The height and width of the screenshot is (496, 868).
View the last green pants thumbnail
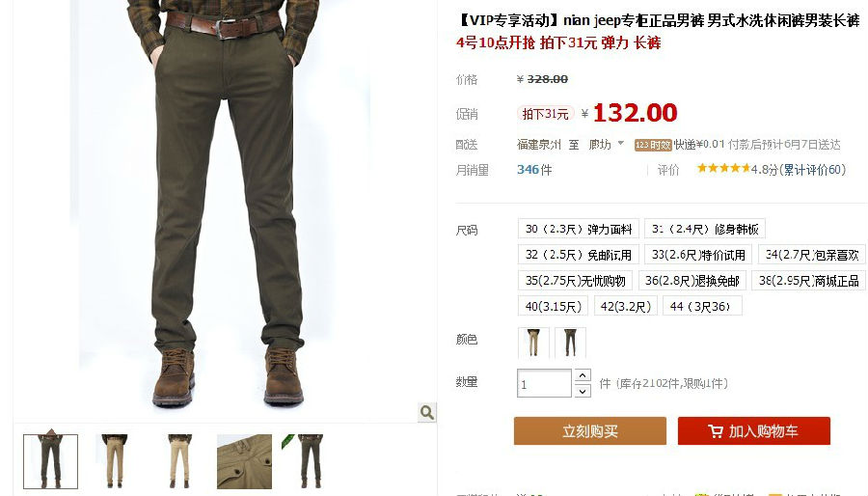pyautogui.click(x=309, y=461)
